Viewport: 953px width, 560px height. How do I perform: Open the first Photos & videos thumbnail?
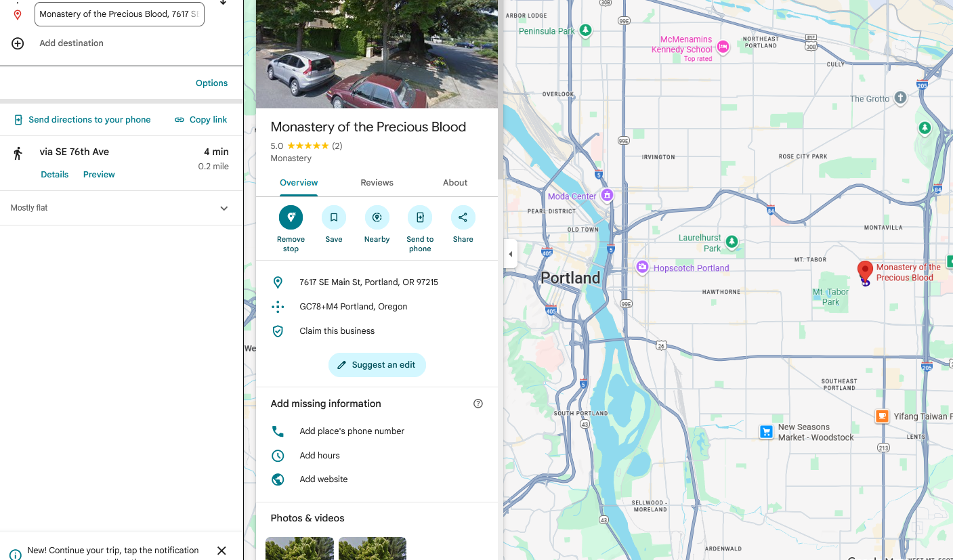tap(299, 548)
